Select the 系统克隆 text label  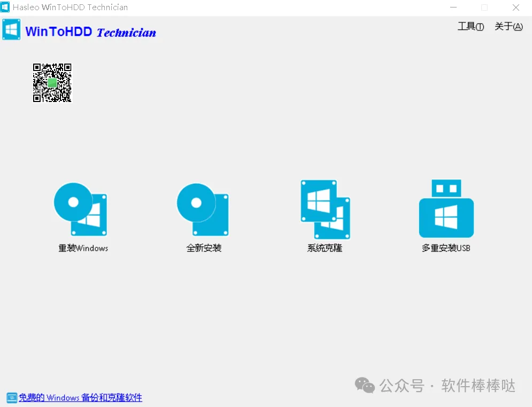(x=325, y=248)
